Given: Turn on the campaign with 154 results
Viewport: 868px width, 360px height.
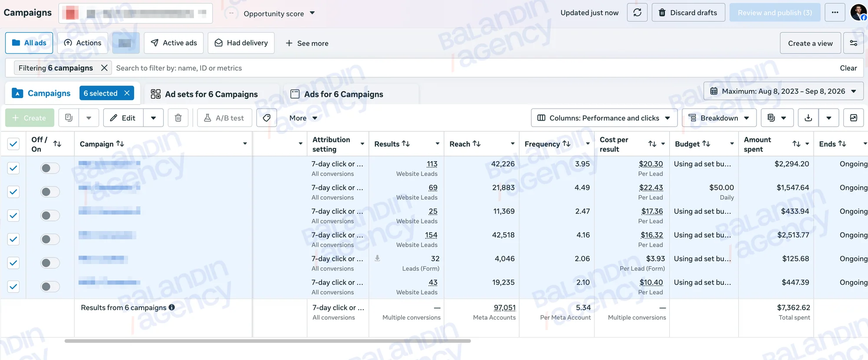Looking at the screenshot, I should tap(50, 239).
